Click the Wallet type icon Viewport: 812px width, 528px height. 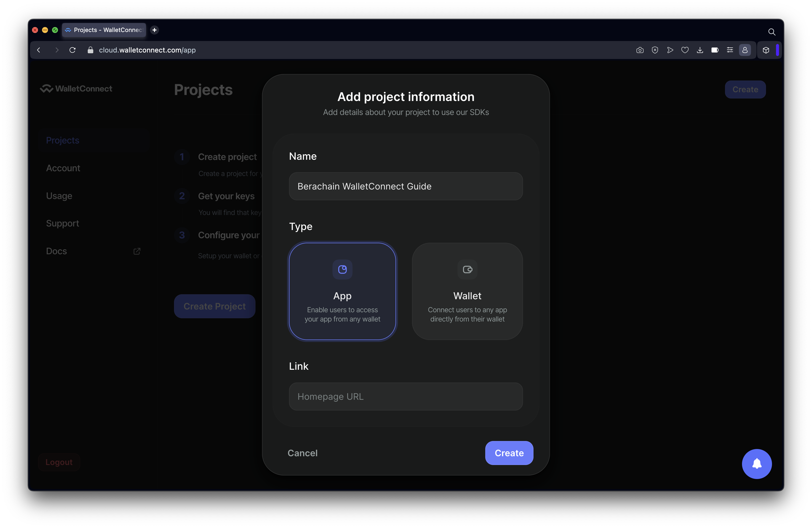click(x=467, y=269)
